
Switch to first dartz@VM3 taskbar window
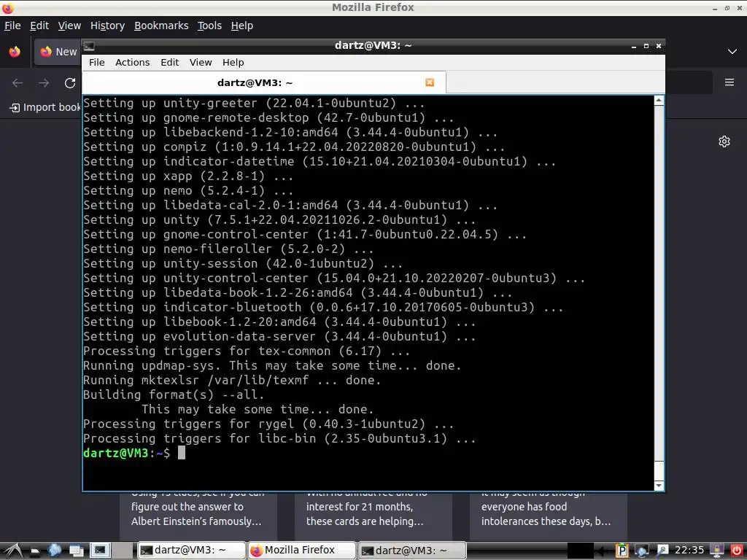click(x=191, y=551)
